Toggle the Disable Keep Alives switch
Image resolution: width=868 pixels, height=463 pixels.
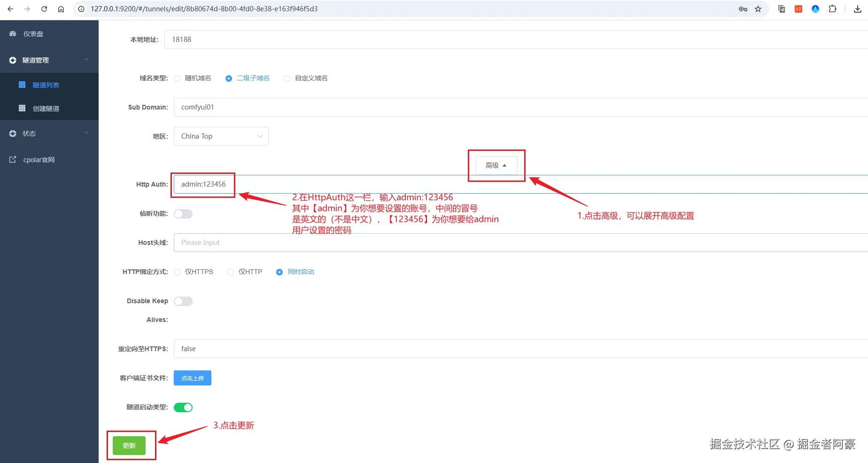click(183, 301)
